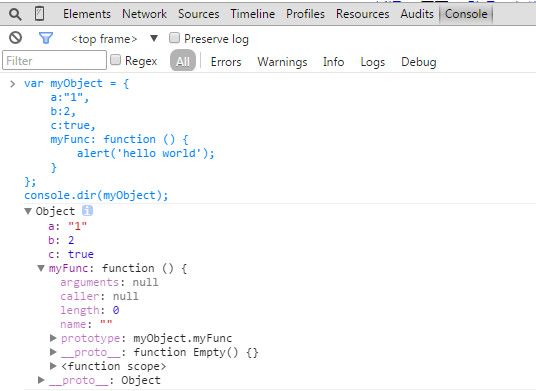Image resolution: width=536 pixels, height=391 pixels.
Task: Open the Timeline tab
Action: click(253, 14)
